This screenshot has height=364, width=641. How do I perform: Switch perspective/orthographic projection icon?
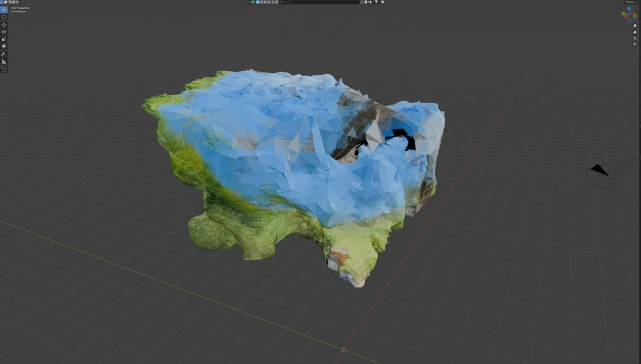click(635, 44)
